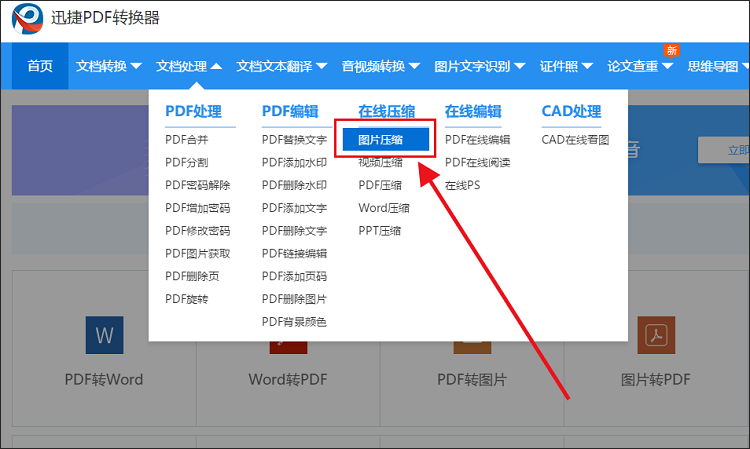Open PDF修改密码 entry
750x449 pixels.
[198, 231]
